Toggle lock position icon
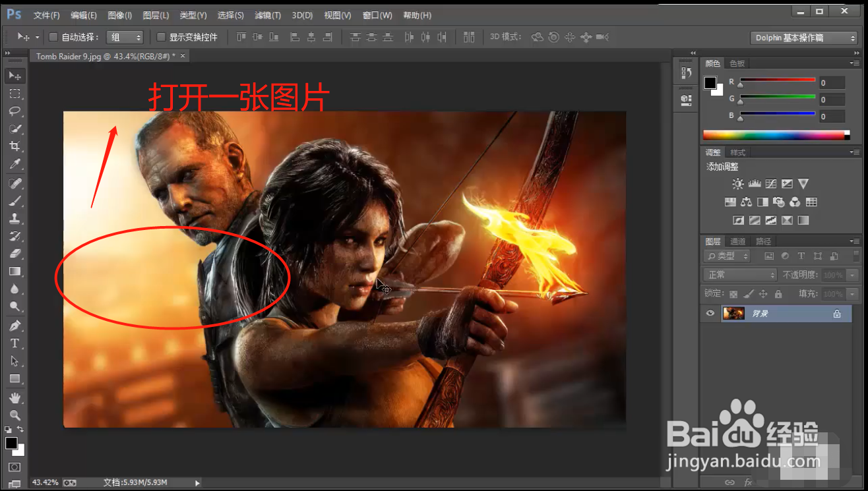This screenshot has width=868, height=491. tap(763, 294)
